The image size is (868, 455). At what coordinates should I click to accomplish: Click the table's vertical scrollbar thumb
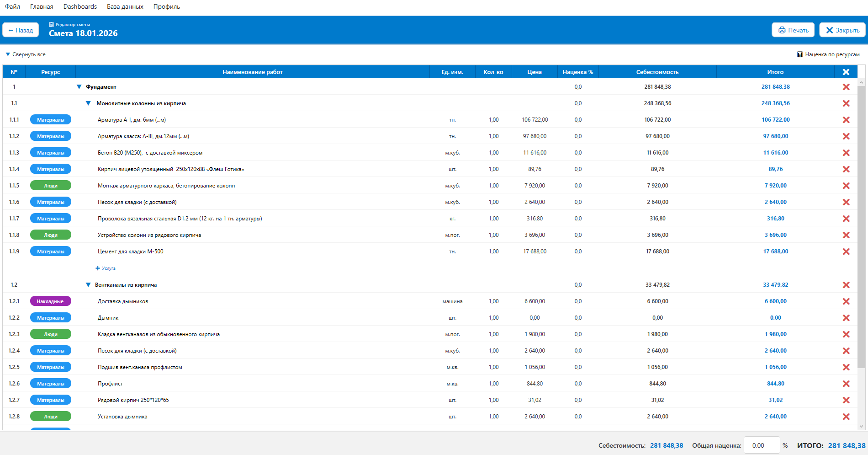(x=861, y=226)
